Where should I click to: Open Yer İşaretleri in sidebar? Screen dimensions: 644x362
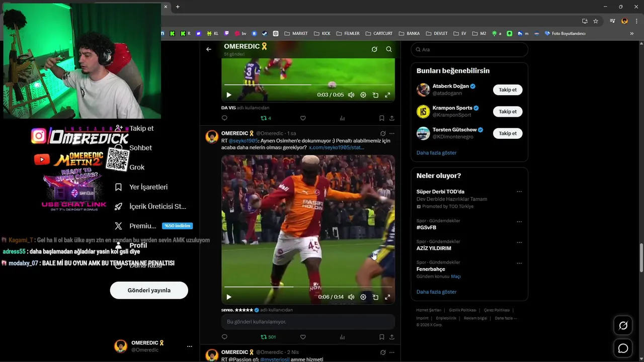[x=142, y=187]
